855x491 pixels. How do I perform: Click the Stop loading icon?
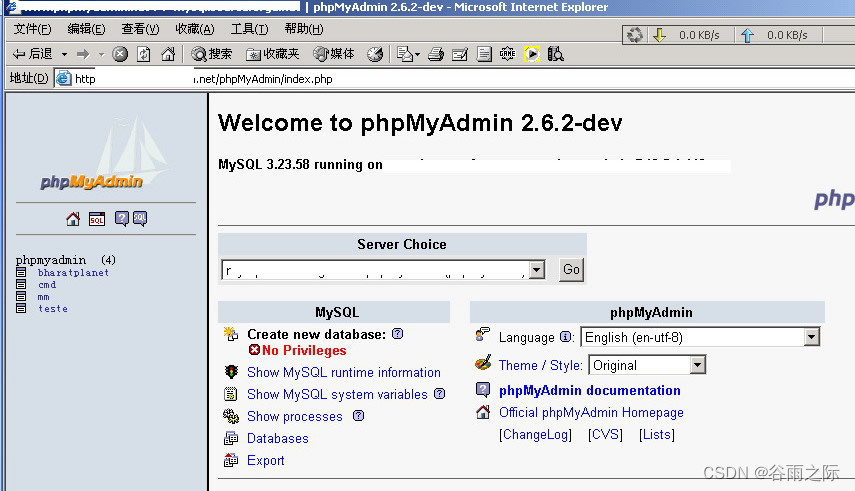(120, 54)
